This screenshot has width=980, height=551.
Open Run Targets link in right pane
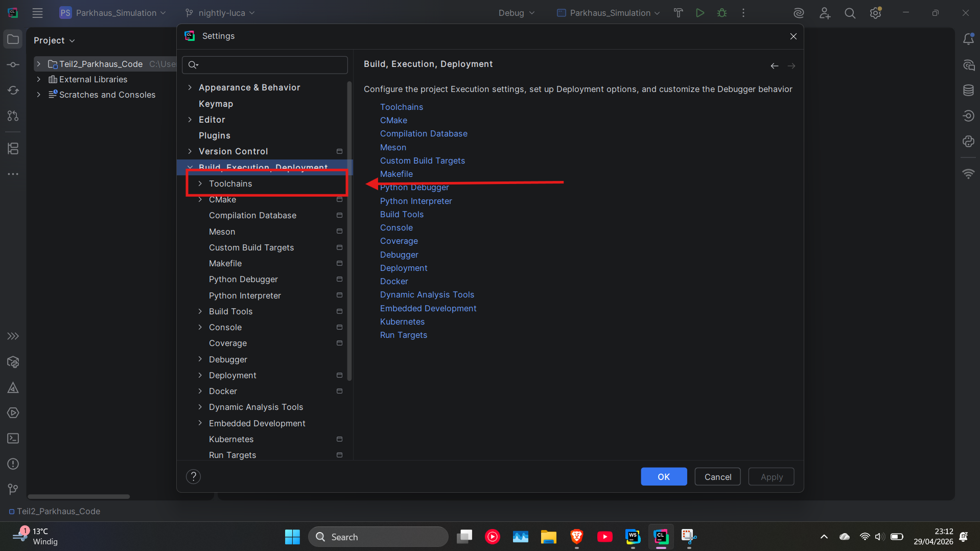pos(404,335)
